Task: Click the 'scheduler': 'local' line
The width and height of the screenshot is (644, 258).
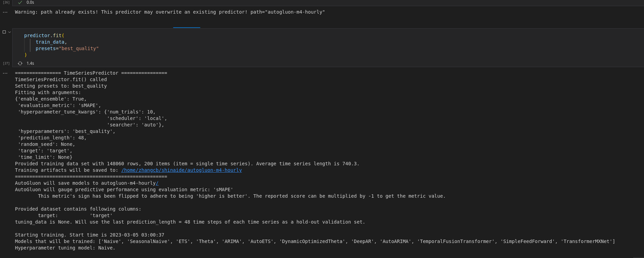Action: point(137,118)
